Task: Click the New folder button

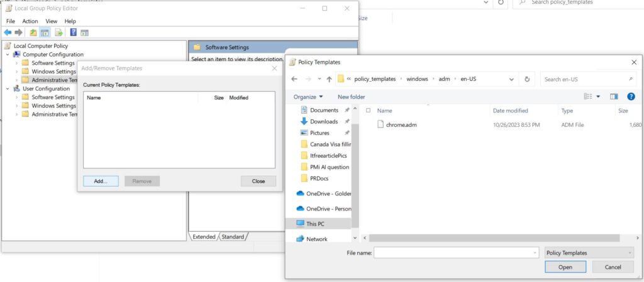Action: coord(351,97)
